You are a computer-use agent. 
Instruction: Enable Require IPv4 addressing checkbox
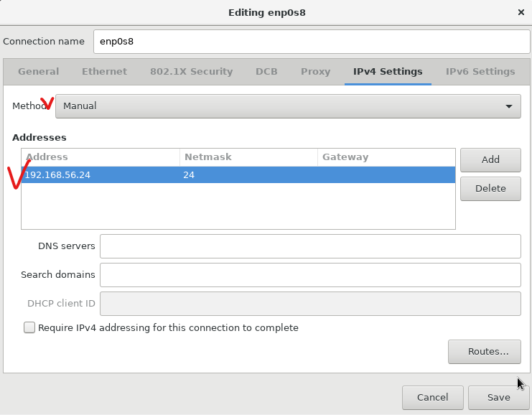click(x=29, y=328)
